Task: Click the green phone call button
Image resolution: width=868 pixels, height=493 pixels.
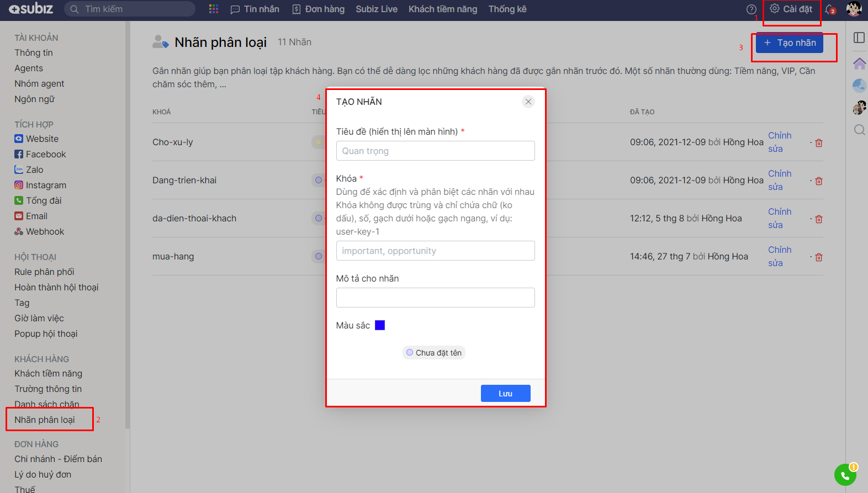Action: (845, 475)
